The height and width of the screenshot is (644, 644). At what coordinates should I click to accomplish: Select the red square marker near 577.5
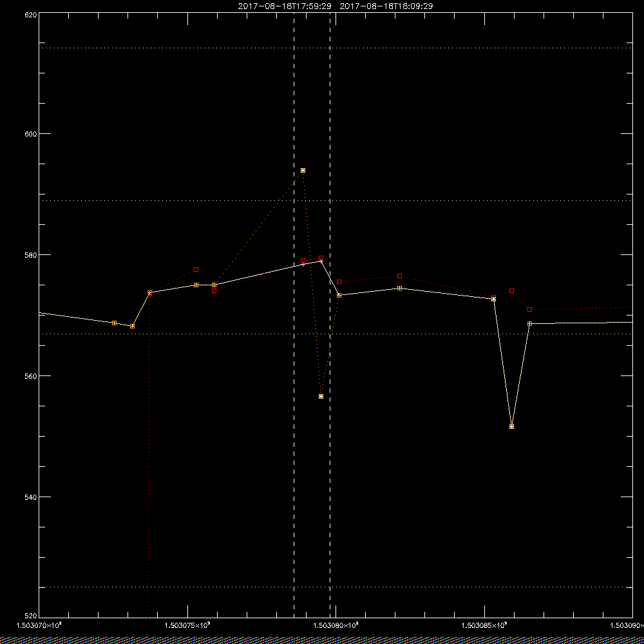click(196, 269)
